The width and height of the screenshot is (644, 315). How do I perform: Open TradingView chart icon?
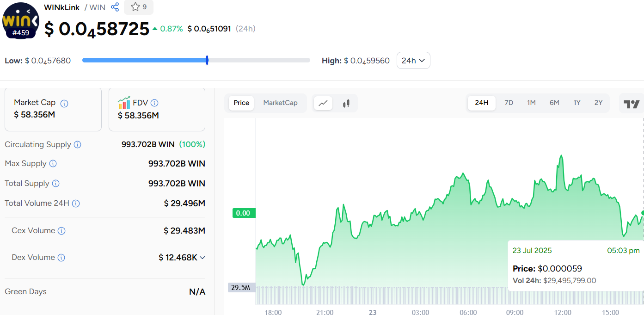coord(632,104)
